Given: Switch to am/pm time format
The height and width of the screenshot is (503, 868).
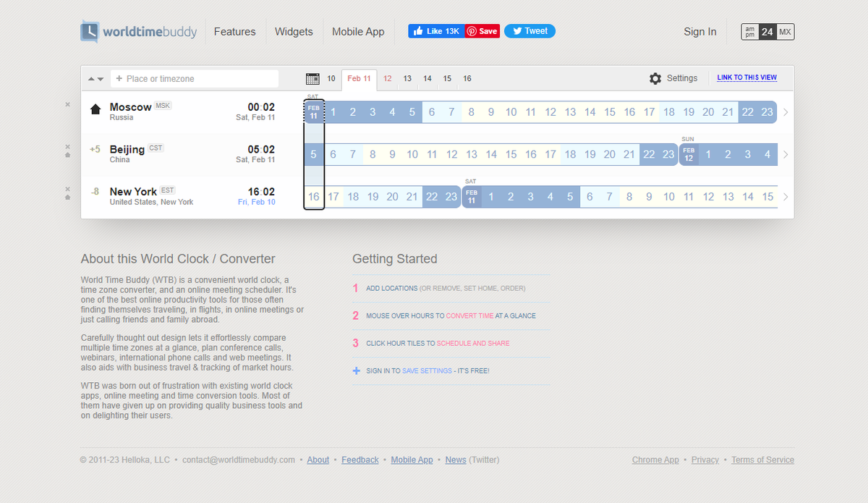Looking at the screenshot, I should 750,32.
